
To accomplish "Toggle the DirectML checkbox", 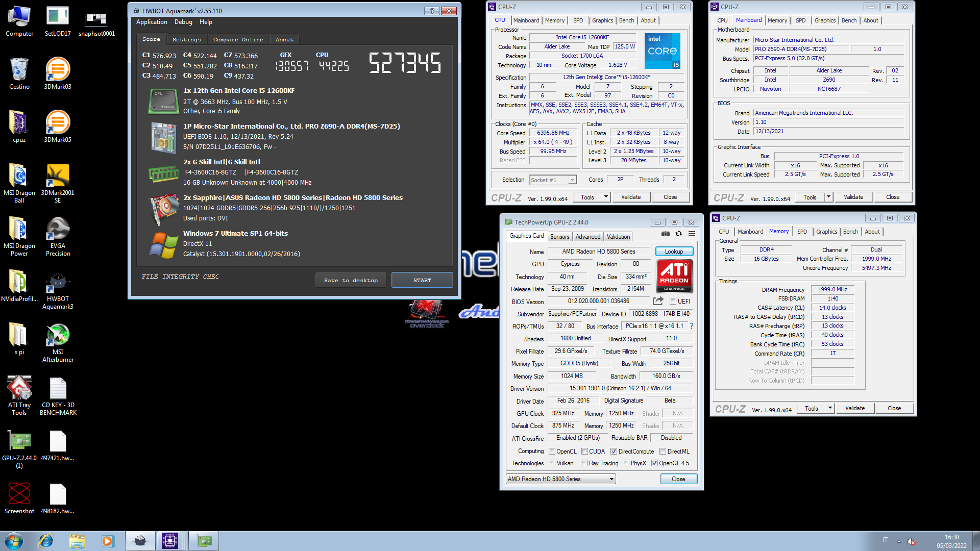I will [663, 452].
